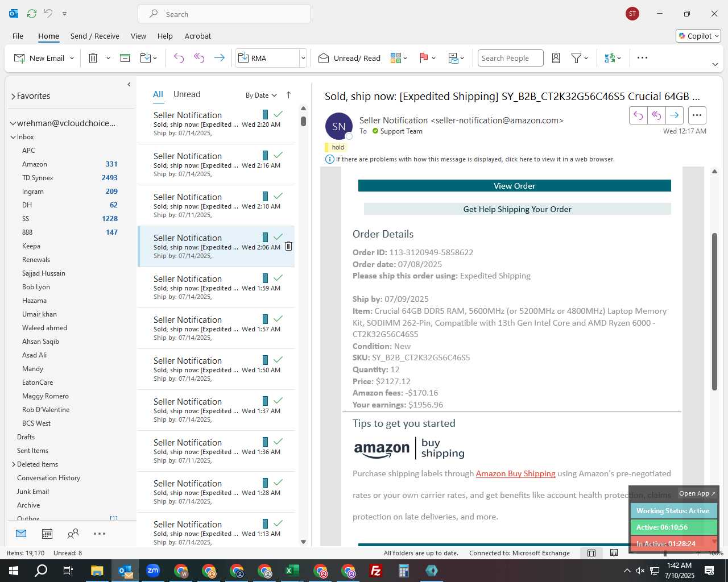Click the View Order button in email
The image size is (728, 582).
click(514, 186)
